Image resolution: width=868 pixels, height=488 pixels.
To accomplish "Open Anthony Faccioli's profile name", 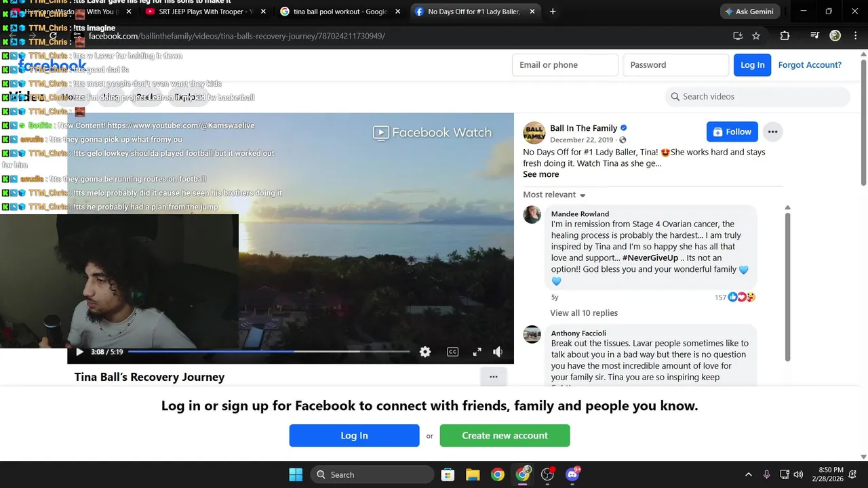I will (x=578, y=333).
